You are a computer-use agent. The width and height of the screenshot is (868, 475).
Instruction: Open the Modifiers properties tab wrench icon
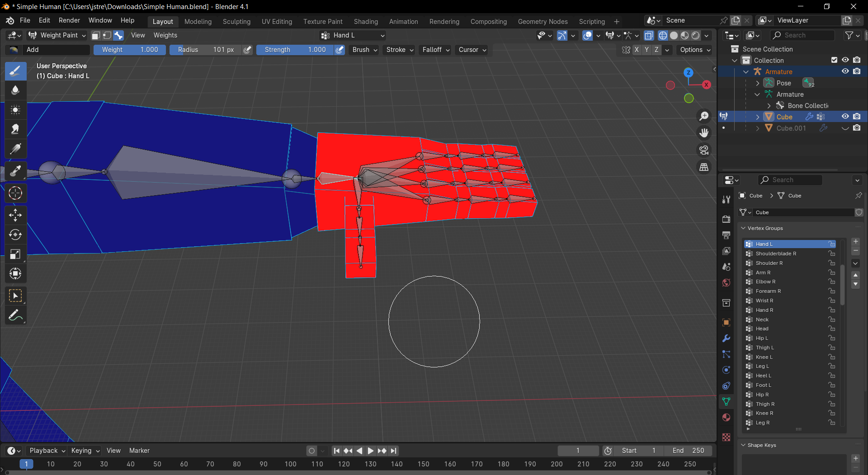(726, 338)
